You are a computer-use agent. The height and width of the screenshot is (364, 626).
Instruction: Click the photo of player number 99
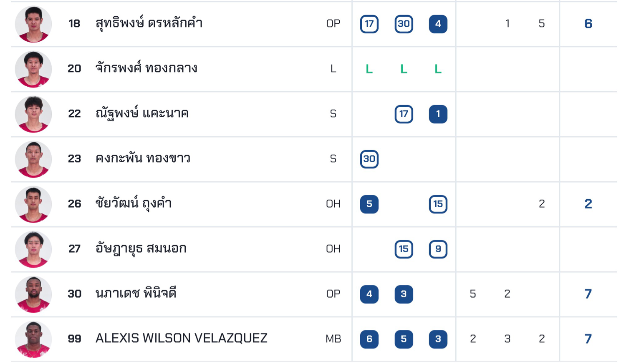pyautogui.click(x=33, y=339)
